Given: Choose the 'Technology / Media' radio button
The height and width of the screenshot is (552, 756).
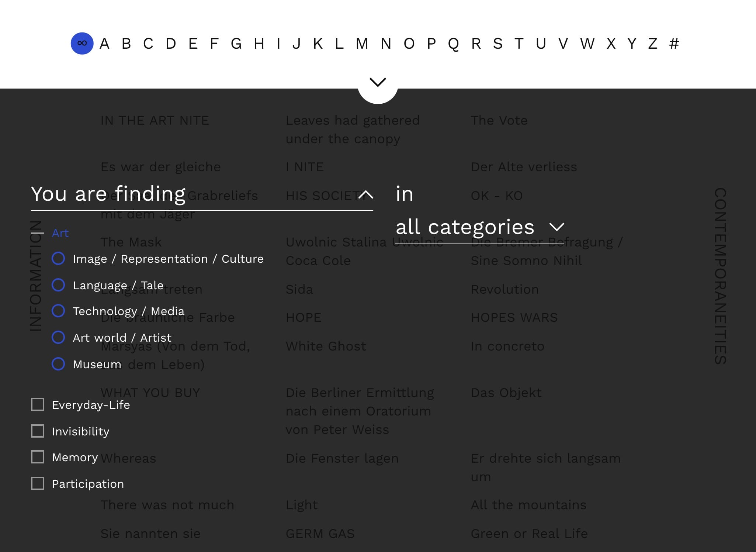Looking at the screenshot, I should point(58,311).
